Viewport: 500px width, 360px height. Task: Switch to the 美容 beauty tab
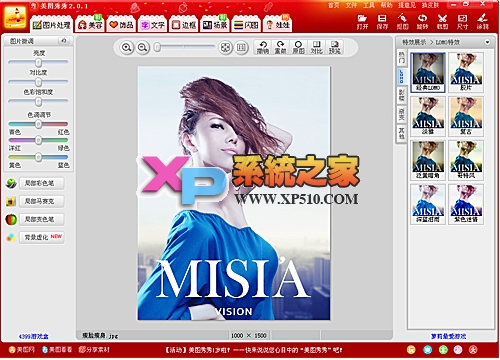tap(90, 25)
